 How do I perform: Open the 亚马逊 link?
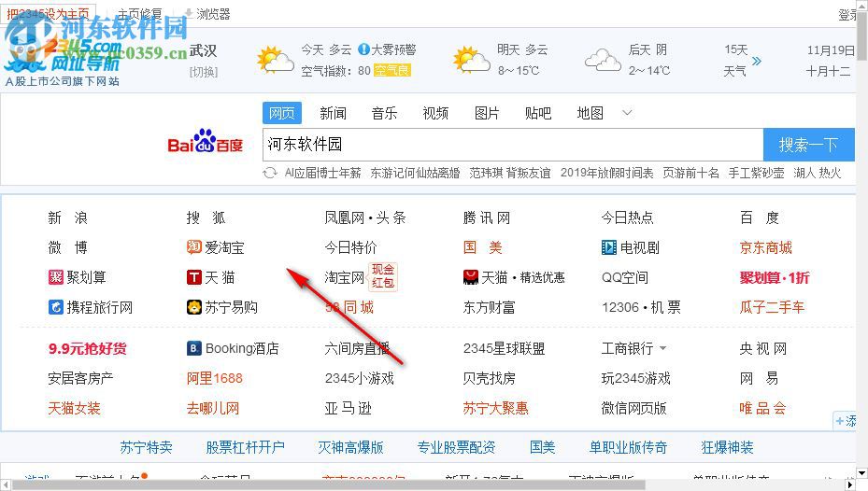click(x=349, y=408)
